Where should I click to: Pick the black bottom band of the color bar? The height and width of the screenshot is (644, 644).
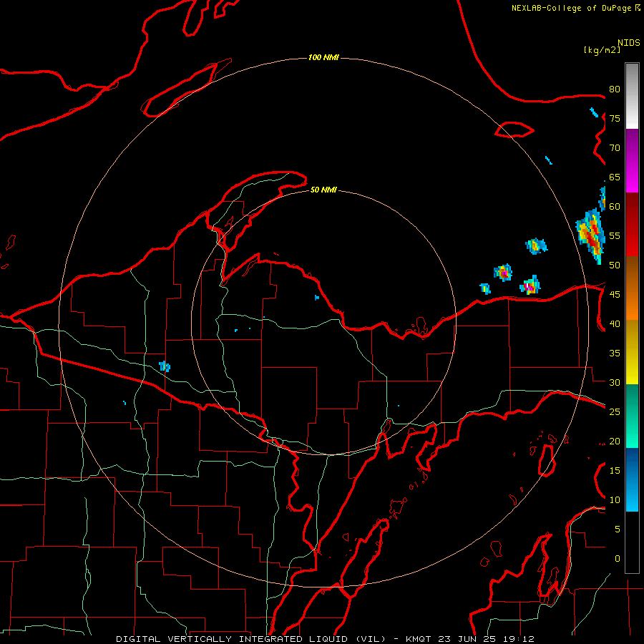[x=632, y=542]
